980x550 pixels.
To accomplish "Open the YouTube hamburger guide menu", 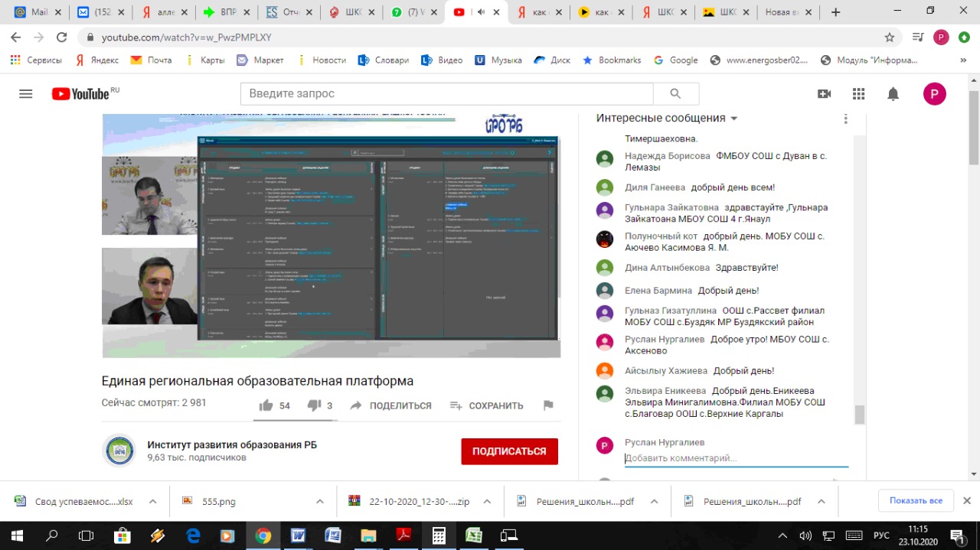I will coord(25,94).
